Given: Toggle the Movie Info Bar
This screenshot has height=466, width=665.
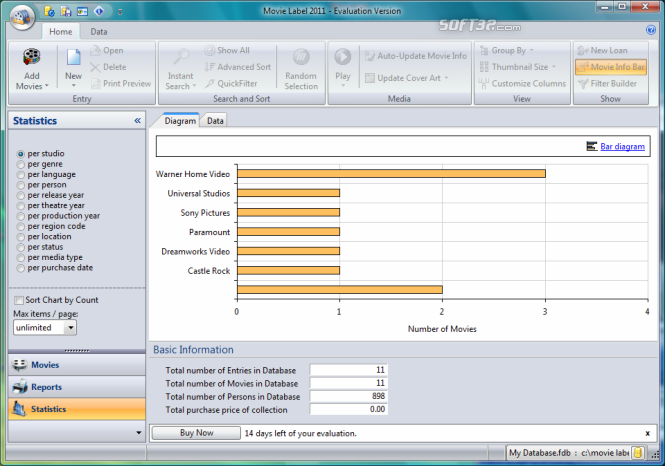Looking at the screenshot, I should [611, 67].
